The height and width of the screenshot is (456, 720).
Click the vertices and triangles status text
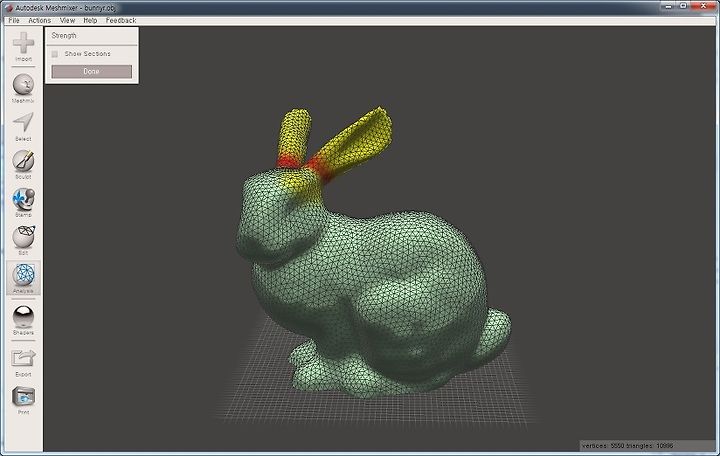627,445
